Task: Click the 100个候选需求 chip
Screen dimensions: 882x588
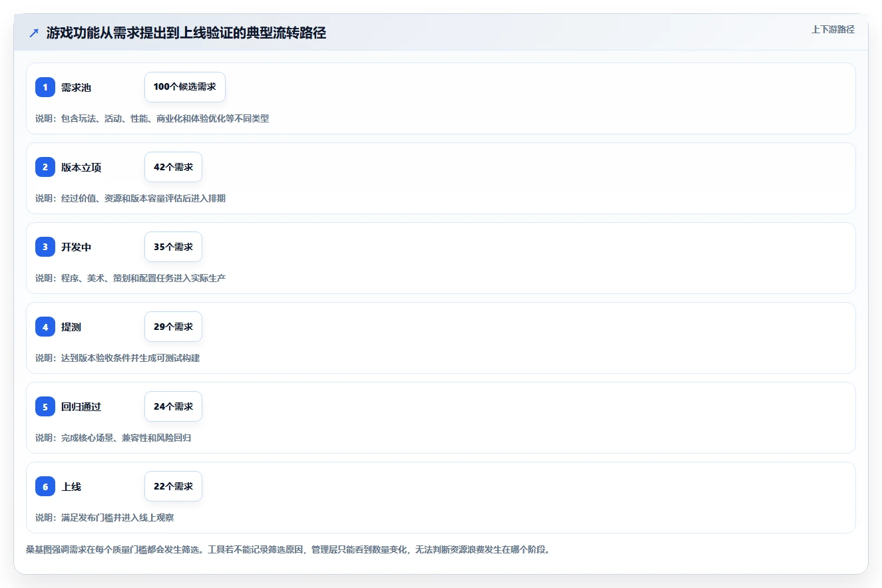Action: [185, 87]
